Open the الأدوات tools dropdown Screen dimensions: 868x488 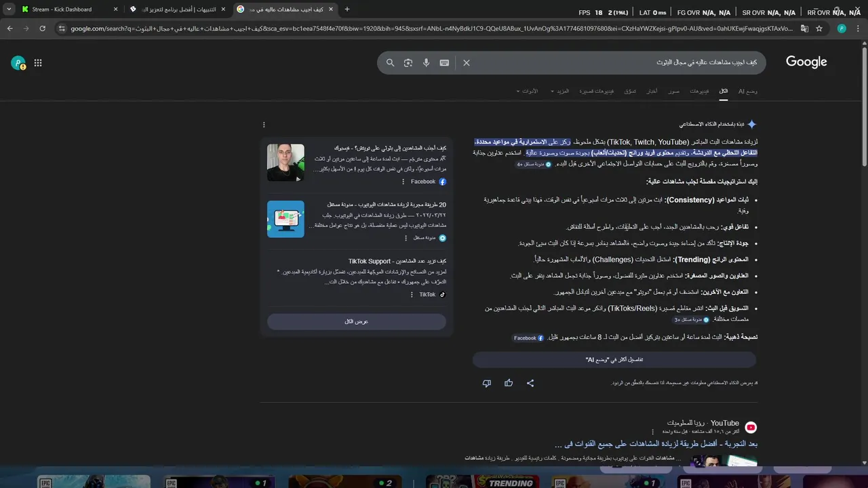[527, 91]
